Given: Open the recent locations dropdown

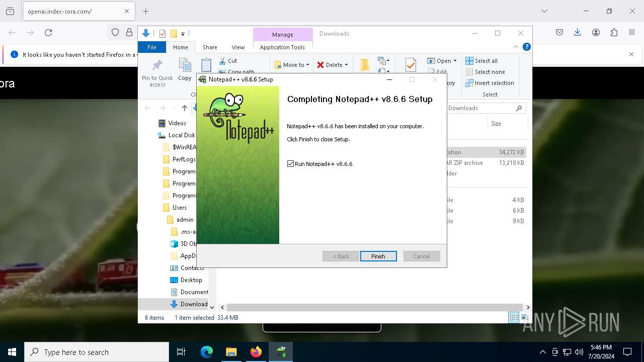Looking at the screenshot, I should coord(174,108).
